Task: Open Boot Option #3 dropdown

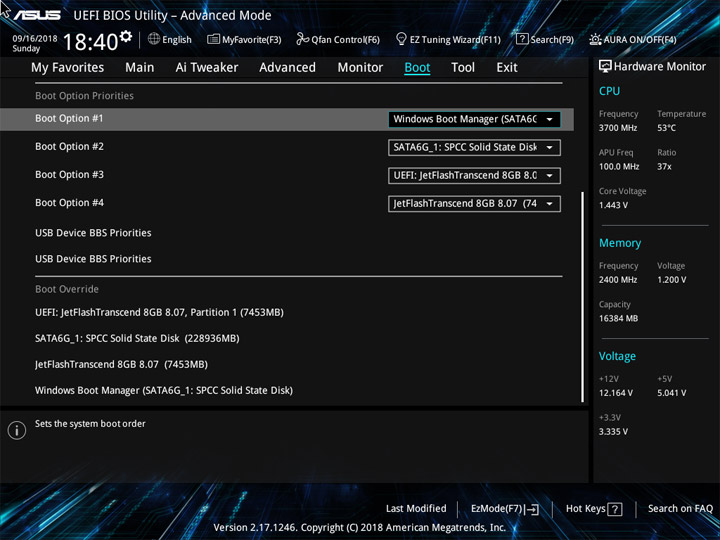Action: (474, 175)
